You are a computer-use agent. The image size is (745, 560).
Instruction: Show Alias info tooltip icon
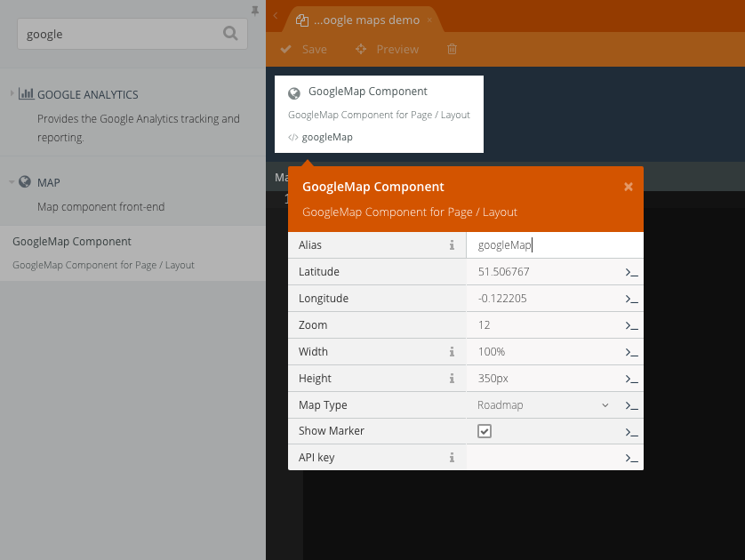click(452, 245)
